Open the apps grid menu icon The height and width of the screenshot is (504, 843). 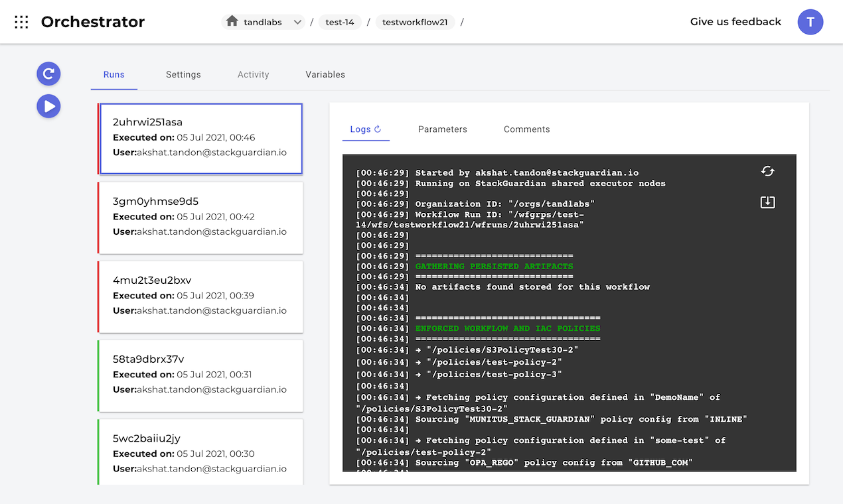coord(21,22)
